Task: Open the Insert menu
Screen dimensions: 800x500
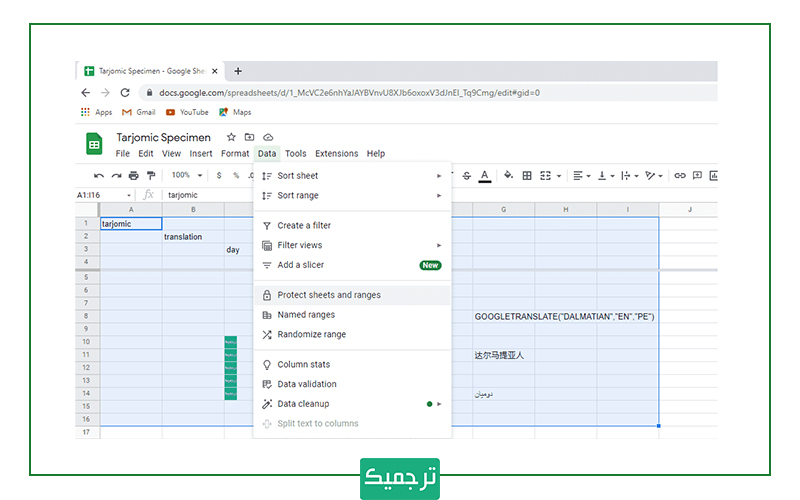Action: click(201, 154)
